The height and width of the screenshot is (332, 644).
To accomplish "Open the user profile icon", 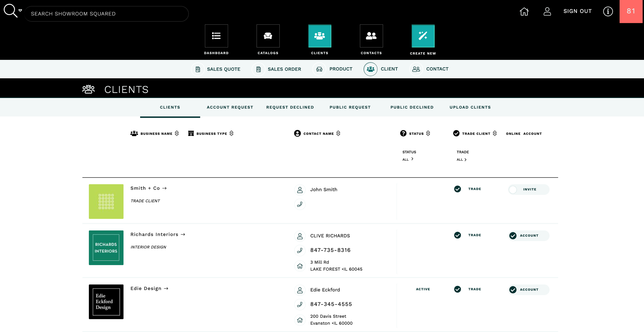I will pos(547,11).
